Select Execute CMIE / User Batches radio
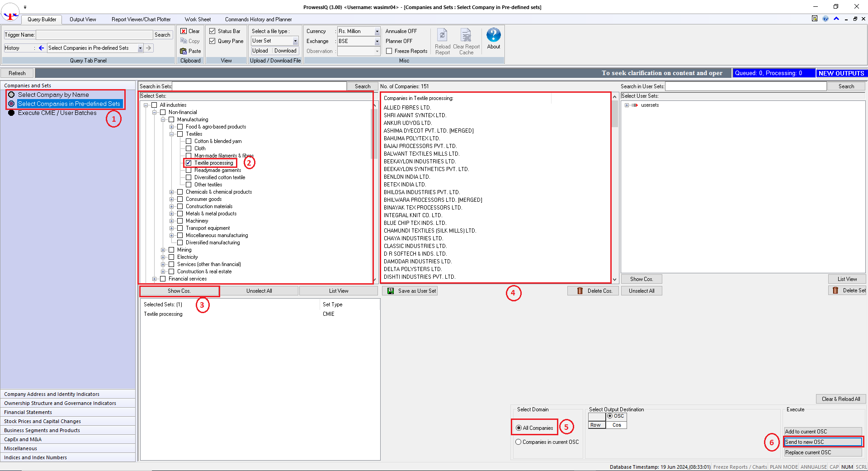 pos(11,113)
